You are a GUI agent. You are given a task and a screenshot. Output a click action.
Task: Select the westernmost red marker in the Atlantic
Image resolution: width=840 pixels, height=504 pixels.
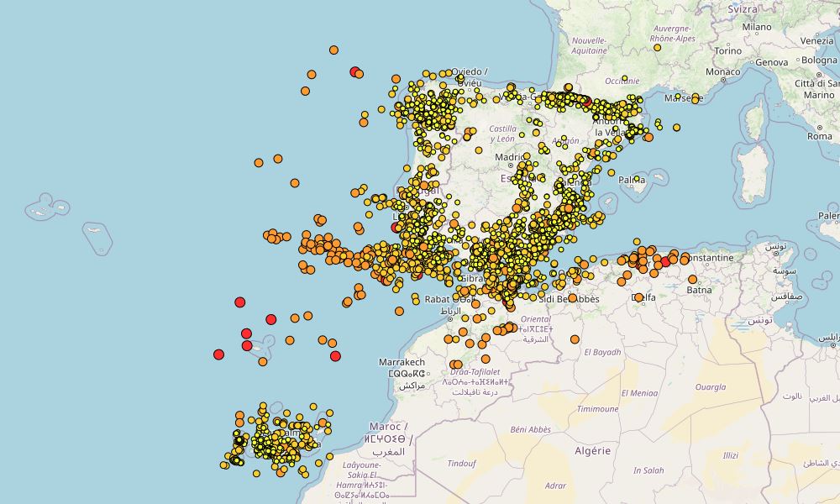click(x=219, y=354)
